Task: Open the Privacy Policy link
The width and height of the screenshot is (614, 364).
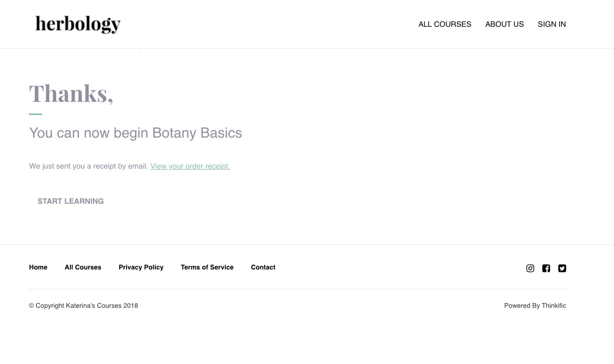Action: pyautogui.click(x=141, y=267)
